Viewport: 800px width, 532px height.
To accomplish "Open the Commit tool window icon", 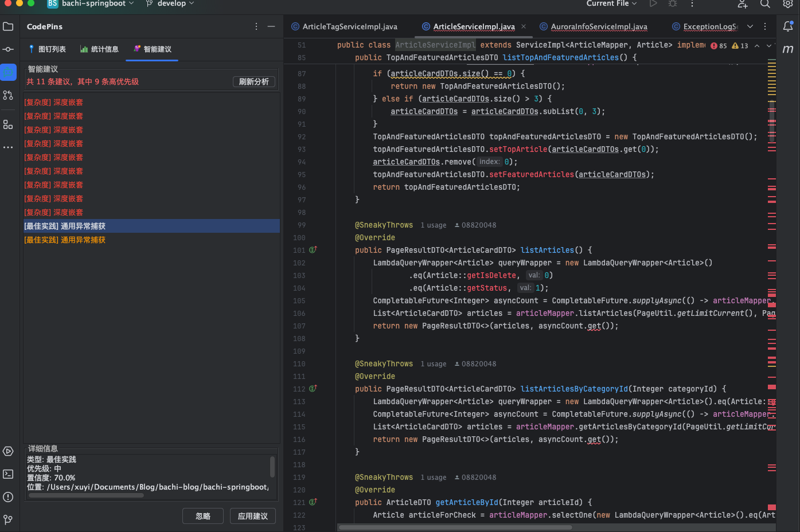I will tap(8, 49).
